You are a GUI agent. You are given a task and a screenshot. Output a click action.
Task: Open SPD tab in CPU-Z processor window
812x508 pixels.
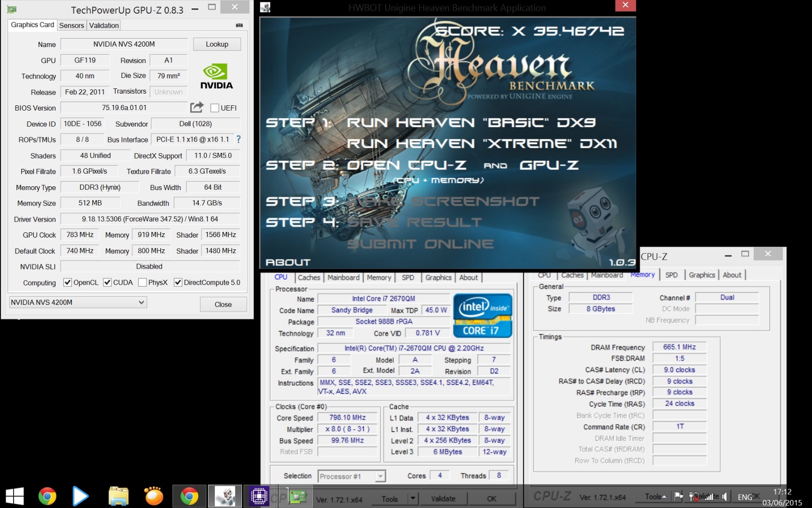tap(408, 278)
